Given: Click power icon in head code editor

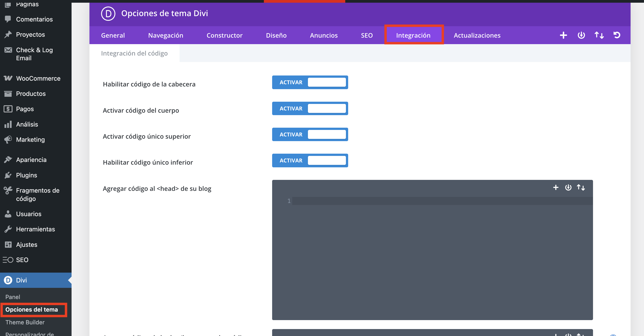Looking at the screenshot, I should pos(568,187).
